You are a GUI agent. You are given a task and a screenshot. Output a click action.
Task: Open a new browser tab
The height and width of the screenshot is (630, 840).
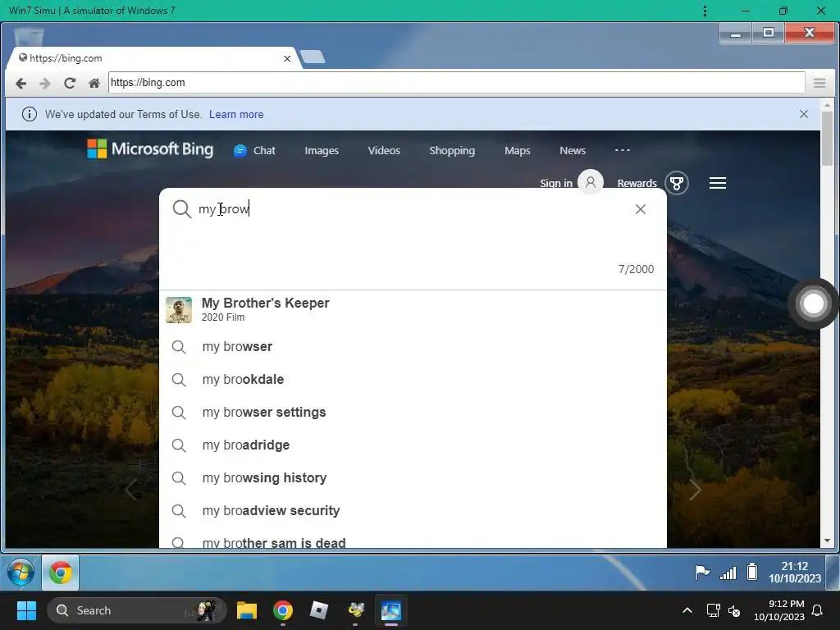pos(313,57)
